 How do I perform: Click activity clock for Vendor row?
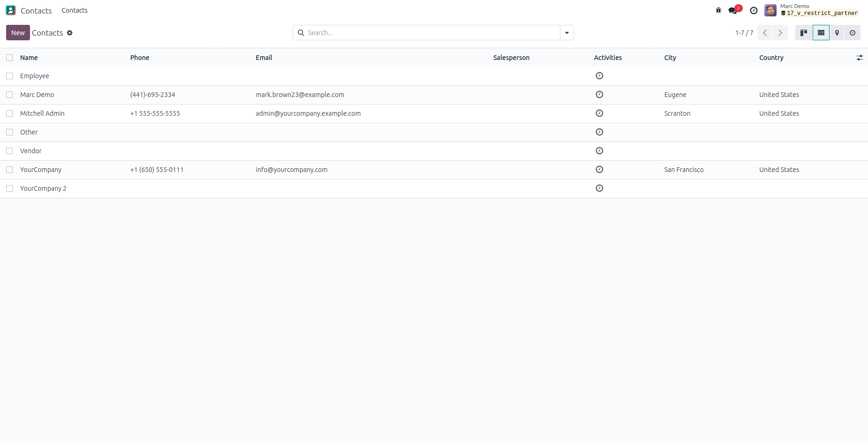point(599,151)
